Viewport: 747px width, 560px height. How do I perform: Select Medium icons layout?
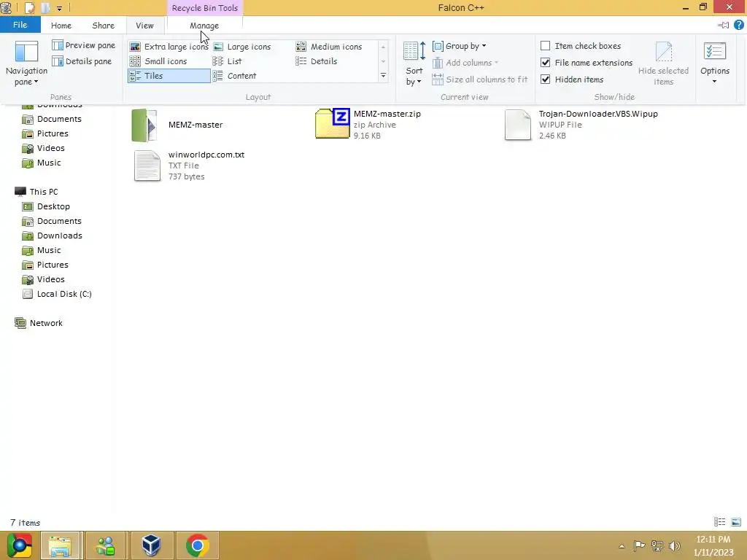point(329,47)
